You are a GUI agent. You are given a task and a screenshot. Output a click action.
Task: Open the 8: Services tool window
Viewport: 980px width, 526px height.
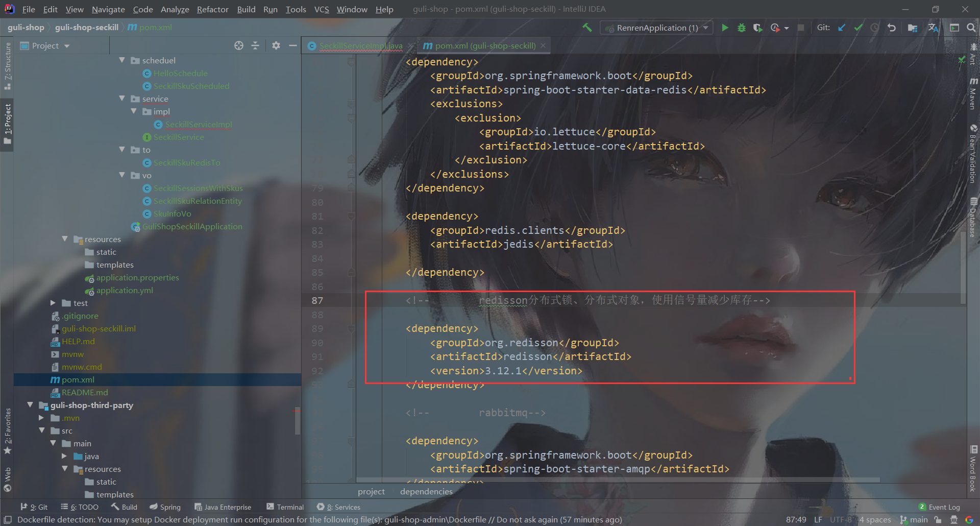coord(338,507)
